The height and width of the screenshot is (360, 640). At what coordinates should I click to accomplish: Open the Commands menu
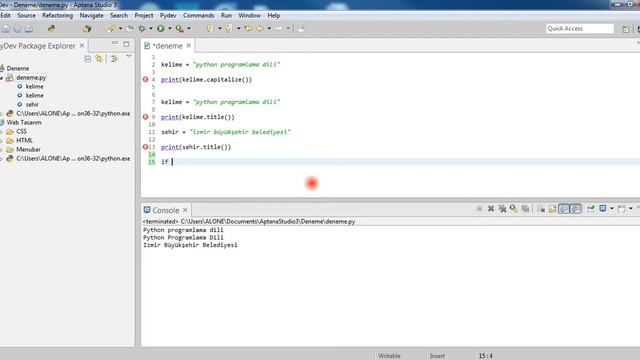pos(199,16)
